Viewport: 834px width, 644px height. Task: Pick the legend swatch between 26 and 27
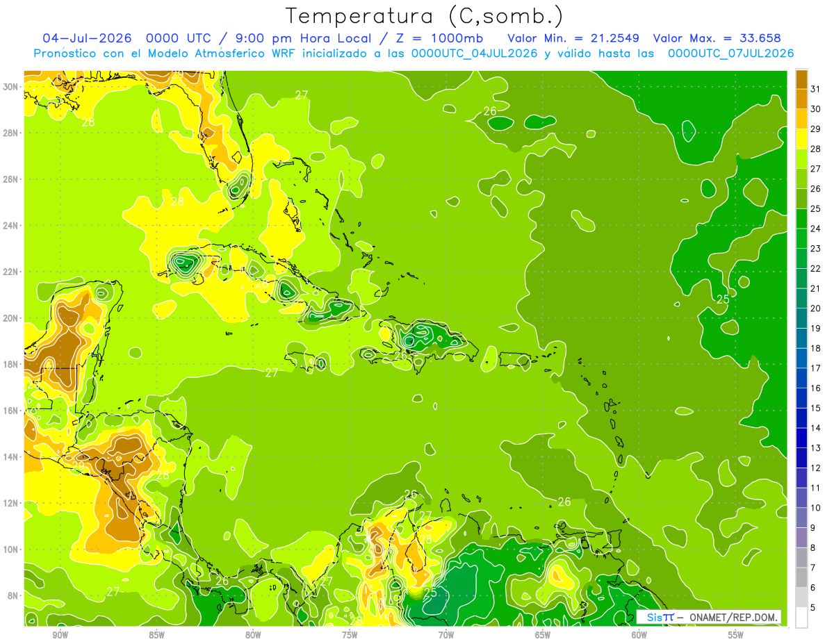pyautogui.click(x=801, y=179)
